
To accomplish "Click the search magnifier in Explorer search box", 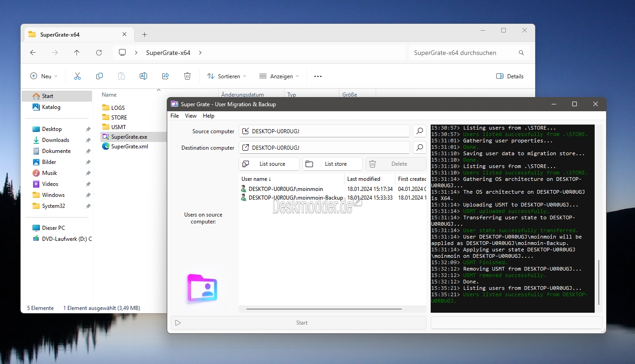I will pos(521,53).
